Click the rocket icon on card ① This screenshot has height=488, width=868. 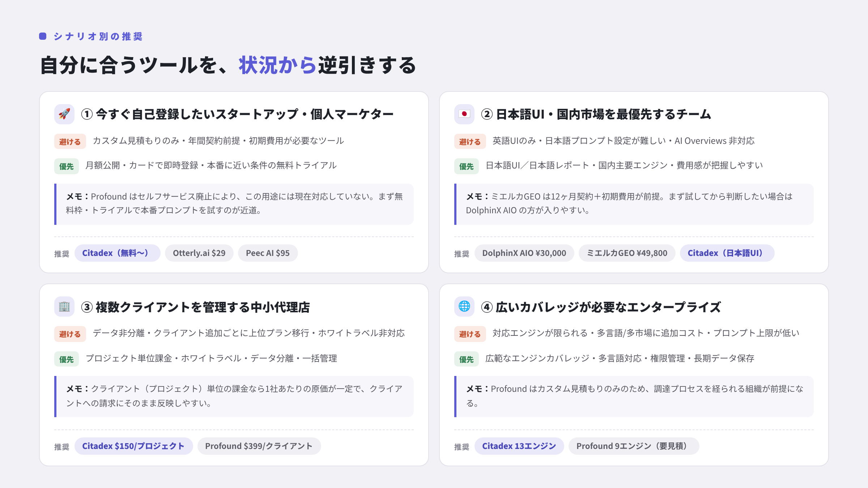(64, 114)
